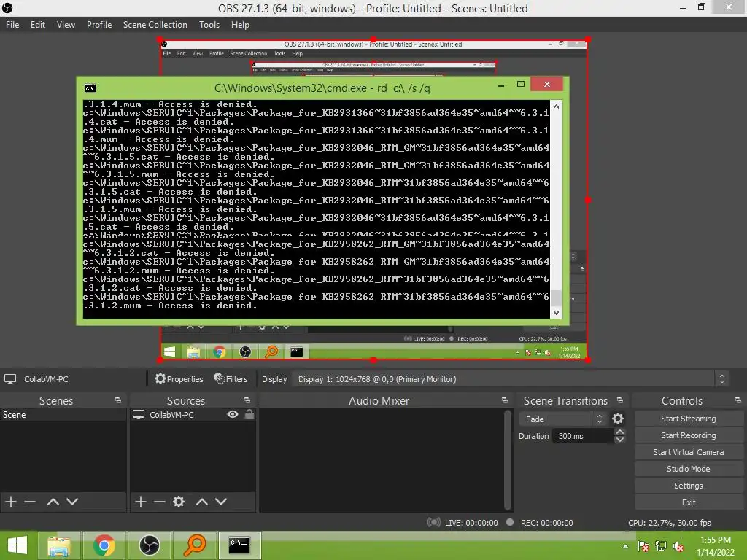Screen dimensions: 747x560
Task: Open selected source properties gear
Action: coord(179,502)
